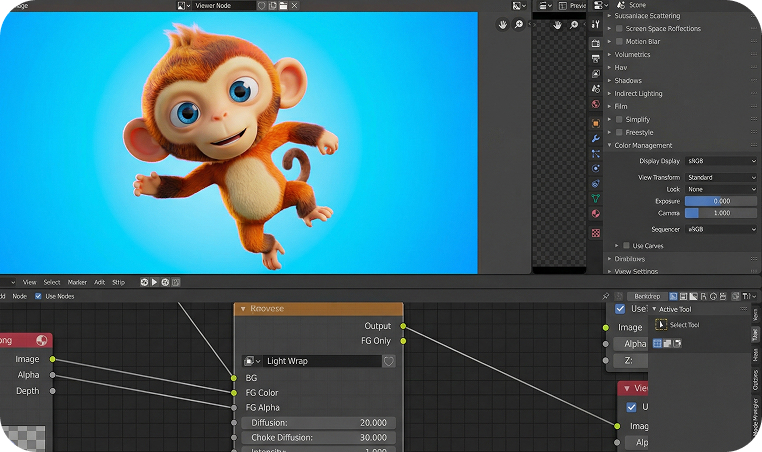Click the pan hand icon in image viewer
This screenshot has width=762, height=452.
click(503, 24)
